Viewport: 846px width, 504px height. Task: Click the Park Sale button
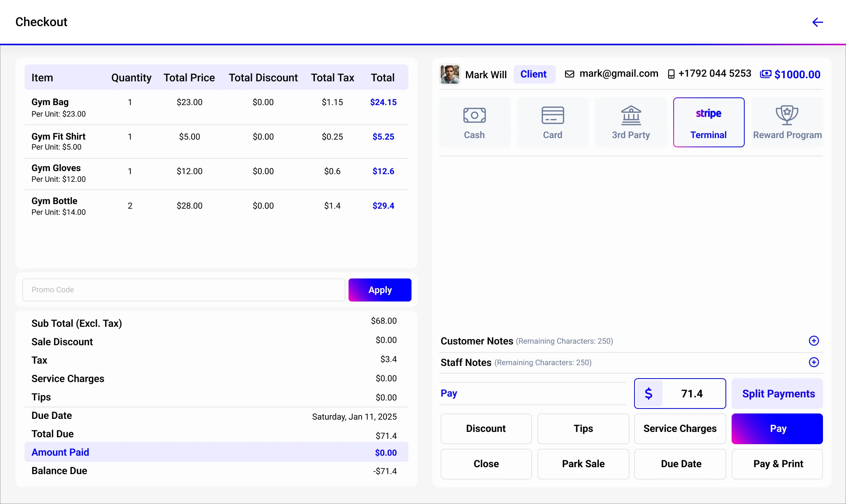click(x=583, y=463)
